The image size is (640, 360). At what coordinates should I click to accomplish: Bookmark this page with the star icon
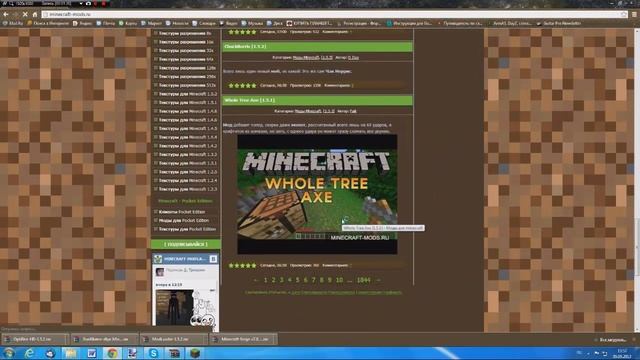click(x=624, y=14)
